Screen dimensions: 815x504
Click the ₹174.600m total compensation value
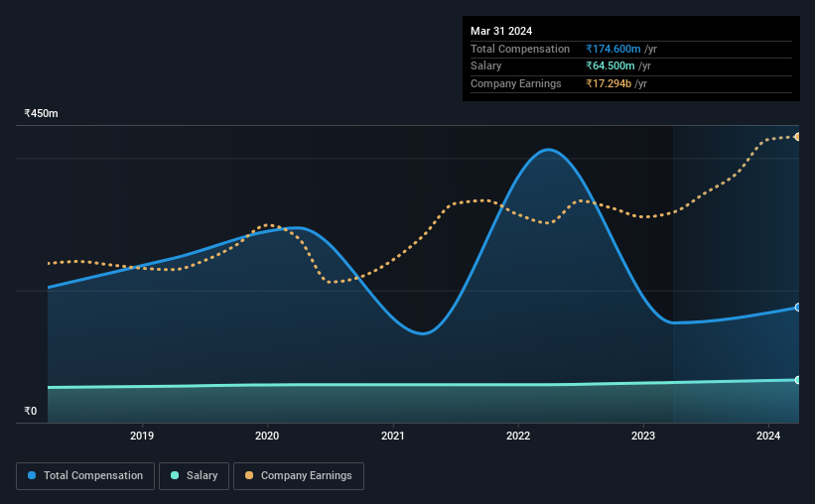point(613,49)
